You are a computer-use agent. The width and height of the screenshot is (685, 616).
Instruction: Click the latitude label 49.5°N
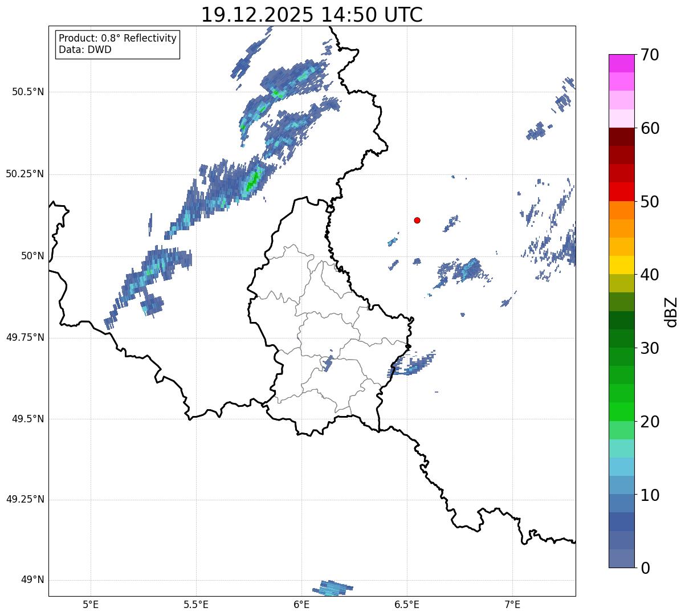point(28,419)
